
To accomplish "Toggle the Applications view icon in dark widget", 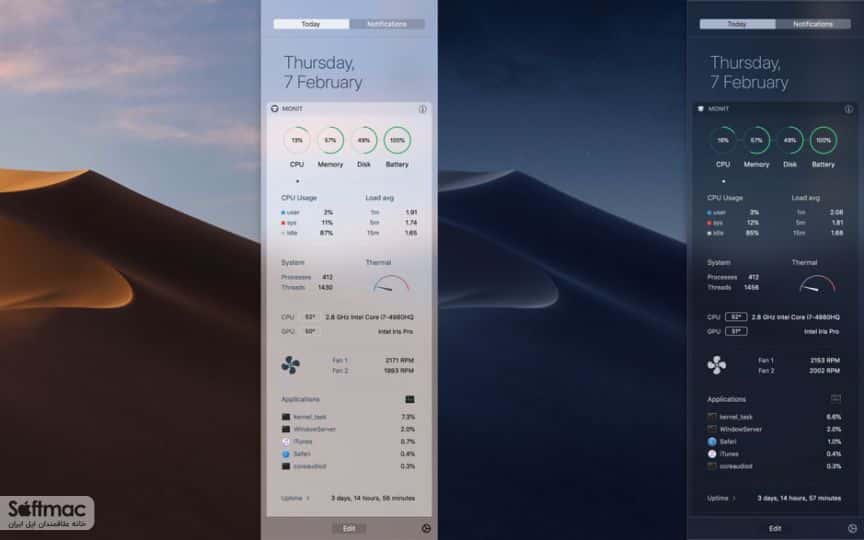I will click(836, 398).
